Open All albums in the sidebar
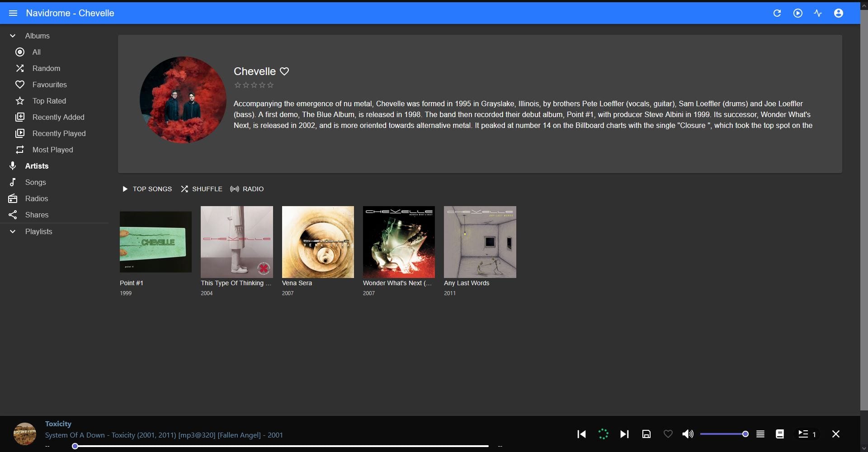 click(54, 52)
